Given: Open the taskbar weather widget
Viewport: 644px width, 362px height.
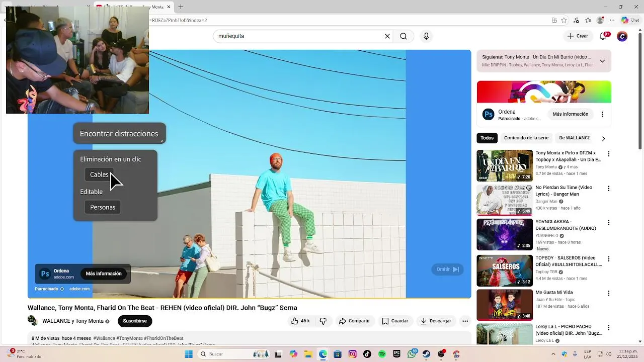Looking at the screenshot, I should point(25,354).
